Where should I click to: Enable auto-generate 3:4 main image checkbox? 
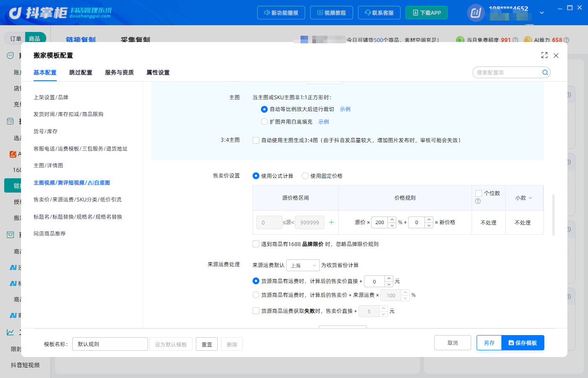click(x=256, y=140)
